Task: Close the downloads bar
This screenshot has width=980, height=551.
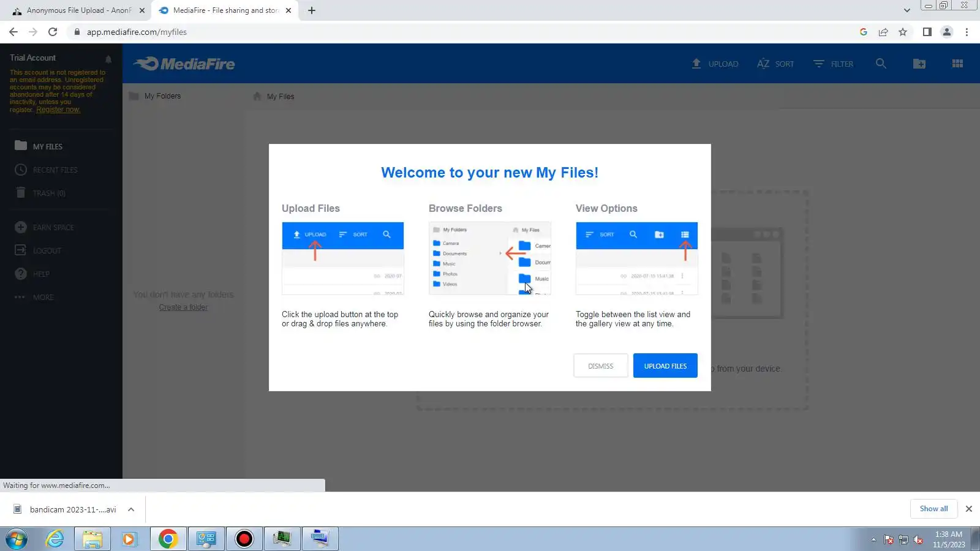Action: click(x=969, y=509)
